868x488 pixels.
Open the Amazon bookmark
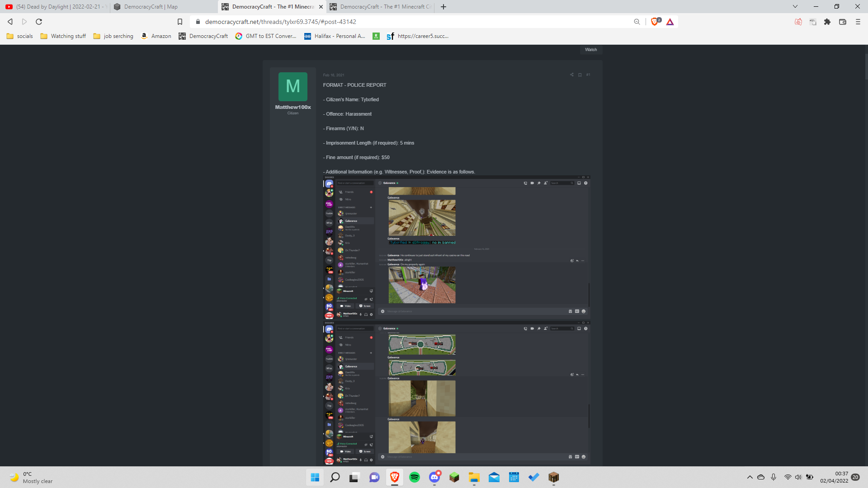coord(156,36)
